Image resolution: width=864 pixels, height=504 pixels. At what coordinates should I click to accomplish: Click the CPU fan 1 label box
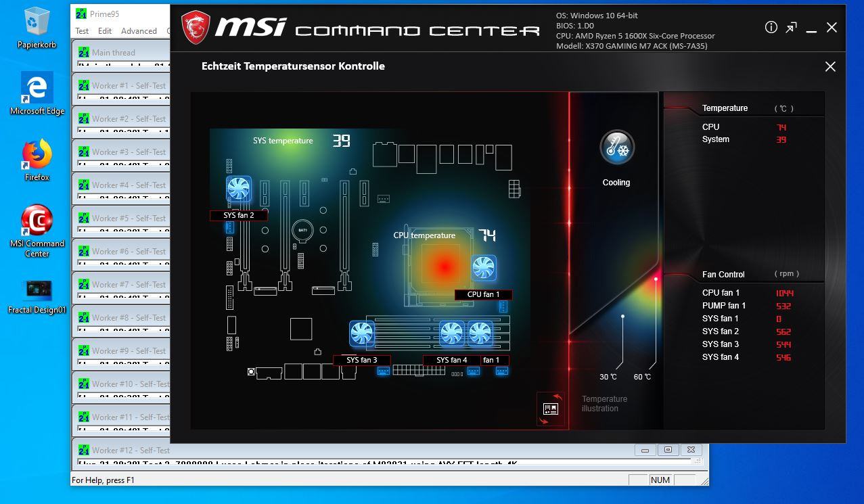click(x=483, y=294)
